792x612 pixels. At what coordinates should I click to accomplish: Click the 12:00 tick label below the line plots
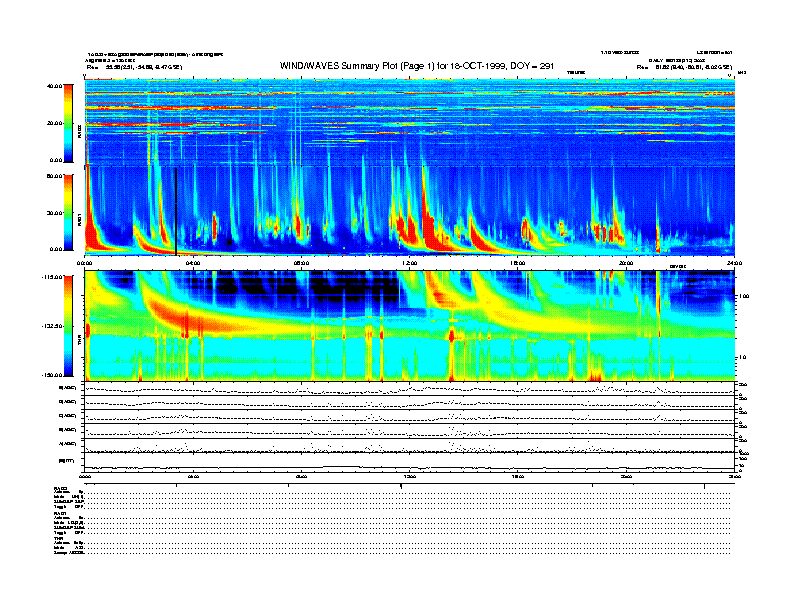(410, 476)
